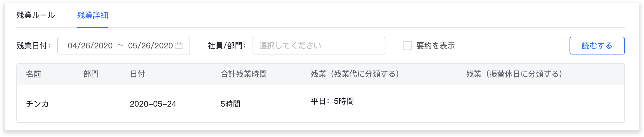Click the start date 04/26/2020
Screen dimensions: 644x137
click(x=90, y=46)
